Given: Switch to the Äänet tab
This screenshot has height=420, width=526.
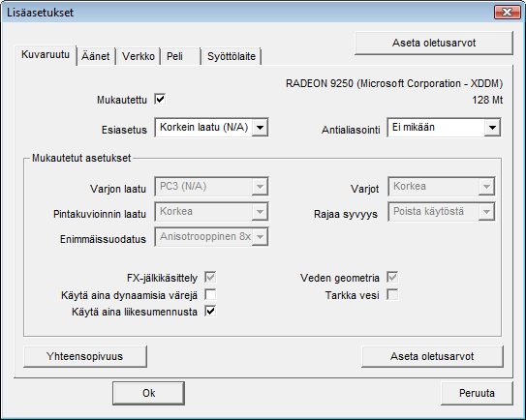Looking at the screenshot, I should click(x=96, y=56).
